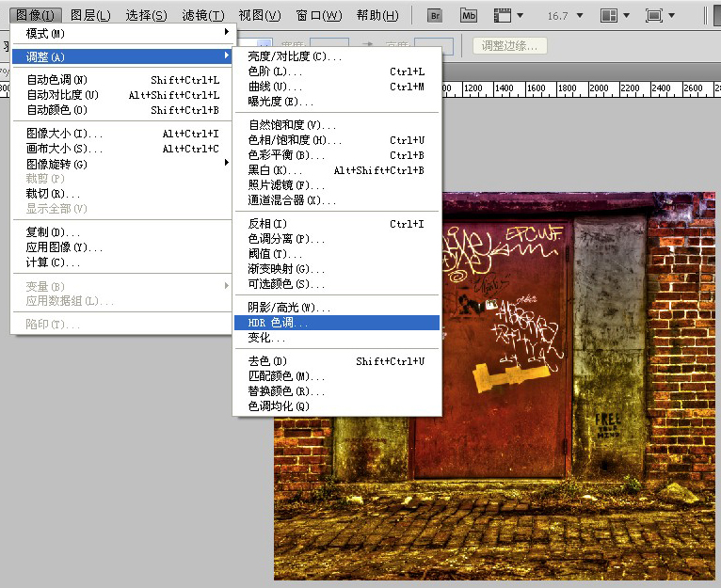
Task: Choose 色彩平衡 (B)...
Action: coord(337,155)
